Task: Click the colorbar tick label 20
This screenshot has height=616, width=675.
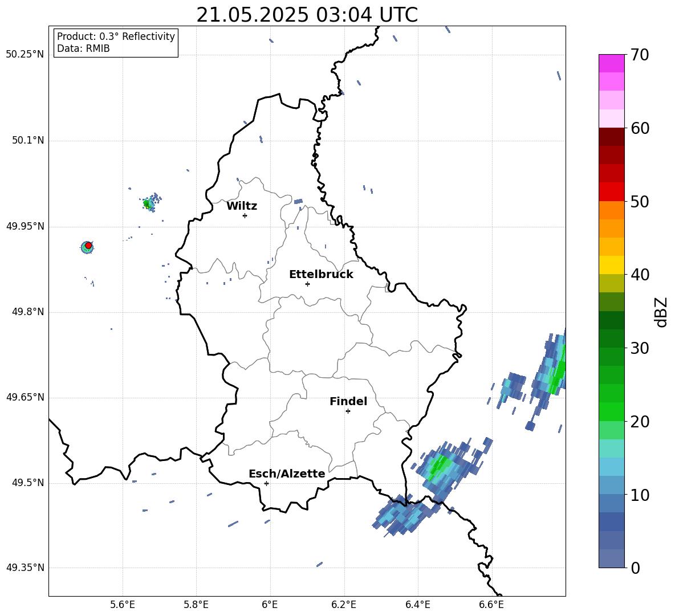Action: (640, 422)
